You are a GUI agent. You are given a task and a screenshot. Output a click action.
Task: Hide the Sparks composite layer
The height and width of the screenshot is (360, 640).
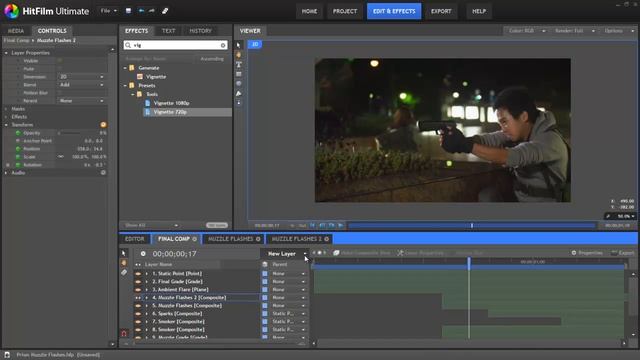138,314
